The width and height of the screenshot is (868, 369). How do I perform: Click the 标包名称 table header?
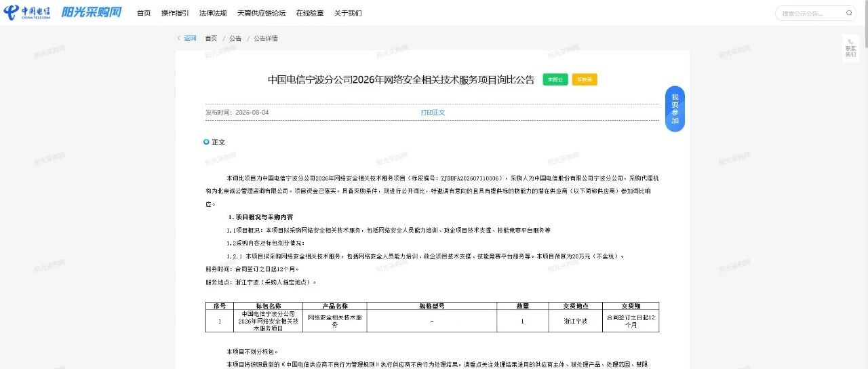pyautogui.click(x=268, y=306)
